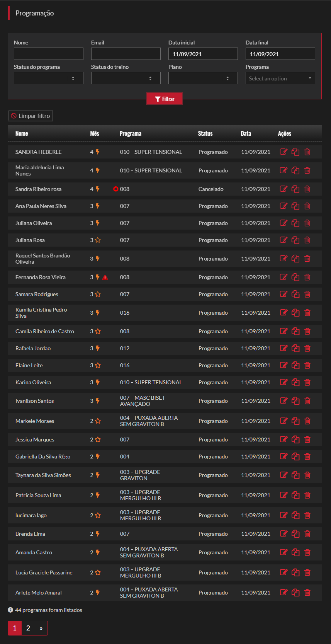Click the next page arrow

pyautogui.click(x=41, y=628)
